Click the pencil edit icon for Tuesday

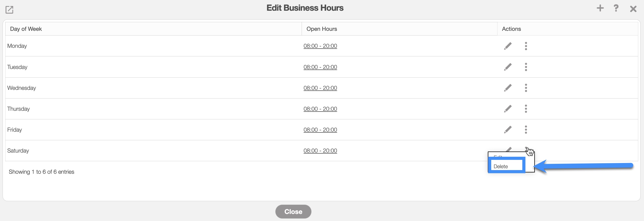pos(508,67)
